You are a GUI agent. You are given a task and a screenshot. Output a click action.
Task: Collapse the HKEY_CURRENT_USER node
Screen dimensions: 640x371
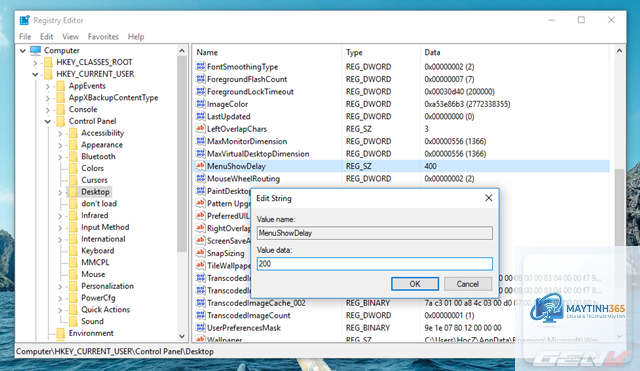click(35, 74)
